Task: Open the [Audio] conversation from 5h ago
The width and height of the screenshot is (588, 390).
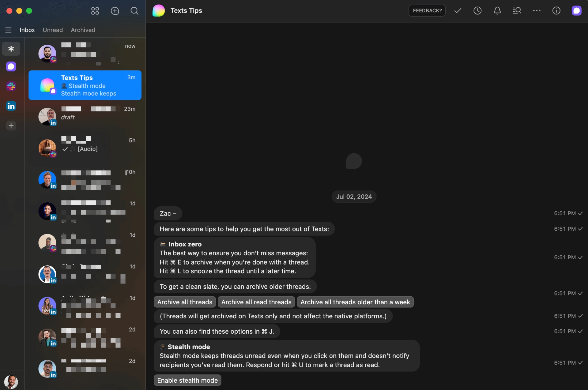Action: pyautogui.click(x=85, y=148)
